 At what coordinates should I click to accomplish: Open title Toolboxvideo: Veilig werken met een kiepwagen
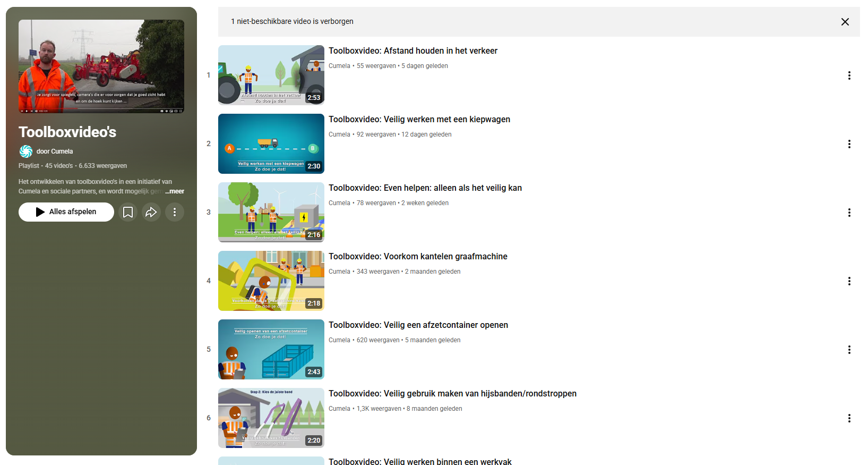tap(419, 120)
